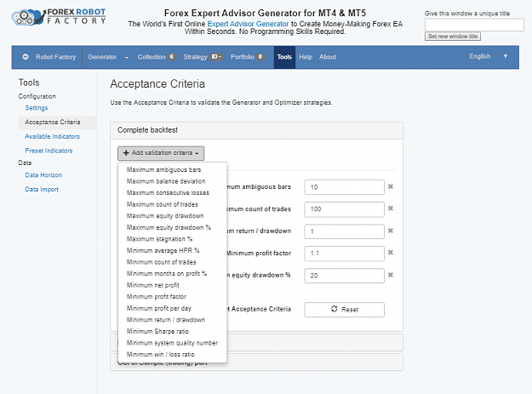
Task: Open the Add validation criteria dropdown
Action: coord(161,153)
